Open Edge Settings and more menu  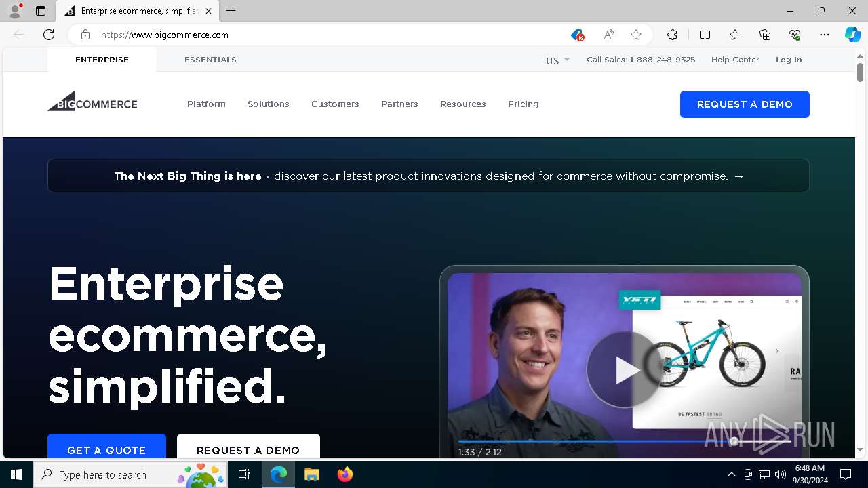click(825, 35)
